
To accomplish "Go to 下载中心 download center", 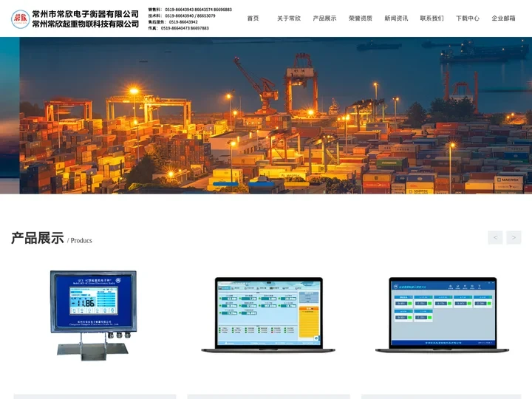I will pyautogui.click(x=467, y=18).
